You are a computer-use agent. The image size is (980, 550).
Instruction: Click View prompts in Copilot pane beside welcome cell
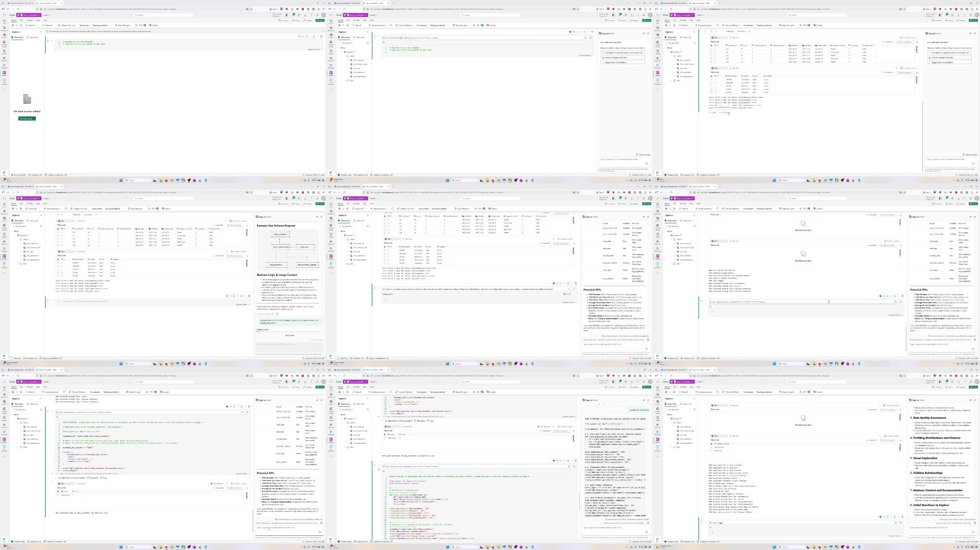click(x=644, y=155)
